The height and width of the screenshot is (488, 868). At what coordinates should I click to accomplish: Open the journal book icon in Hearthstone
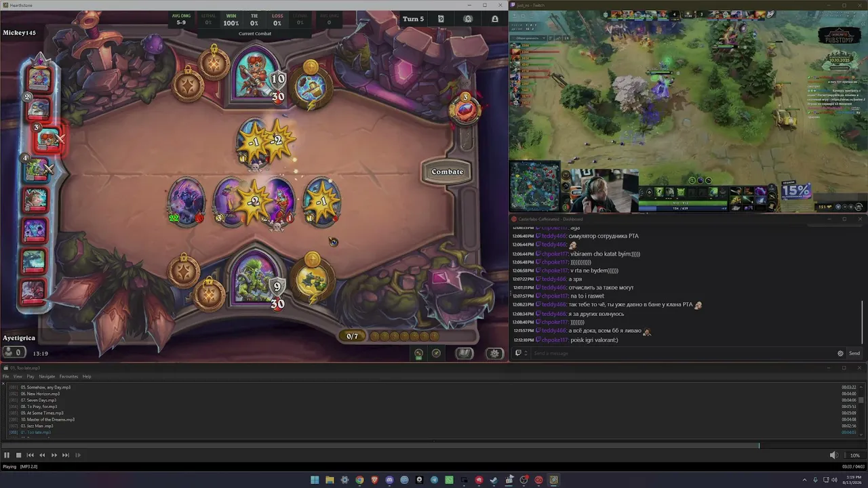coord(465,353)
